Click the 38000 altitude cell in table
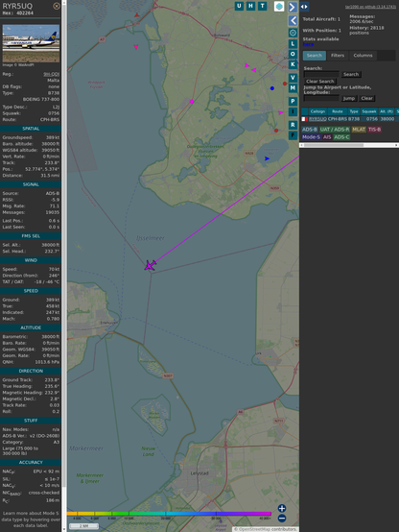The width and height of the screenshot is (399, 532). [x=387, y=119]
